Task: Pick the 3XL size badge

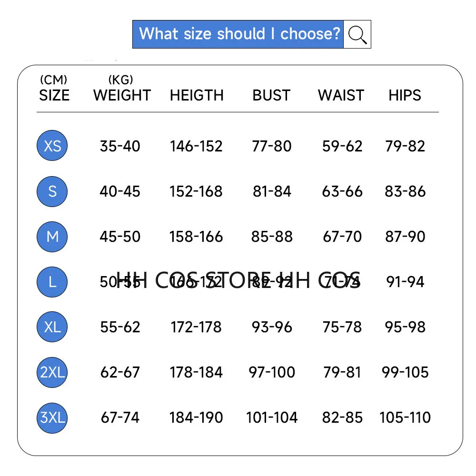Action: pos(52,417)
